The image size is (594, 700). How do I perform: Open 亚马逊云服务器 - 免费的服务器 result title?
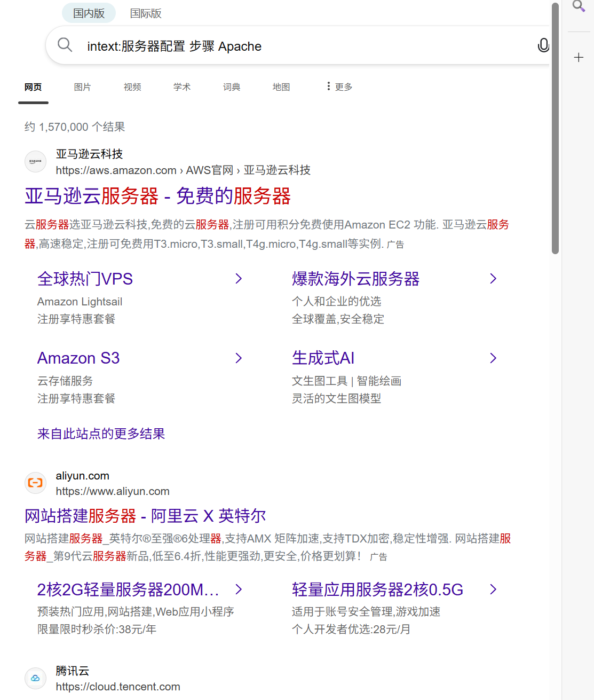157,196
